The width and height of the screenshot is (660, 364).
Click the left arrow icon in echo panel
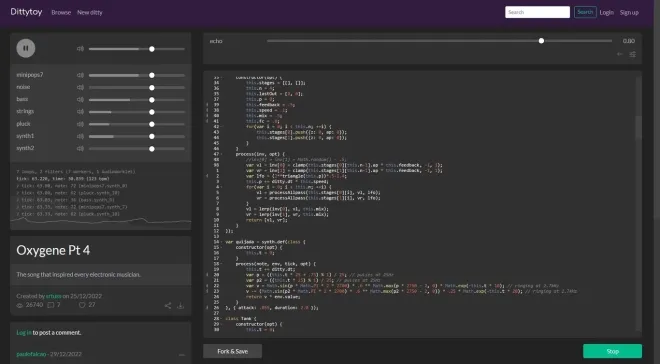[620, 54]
